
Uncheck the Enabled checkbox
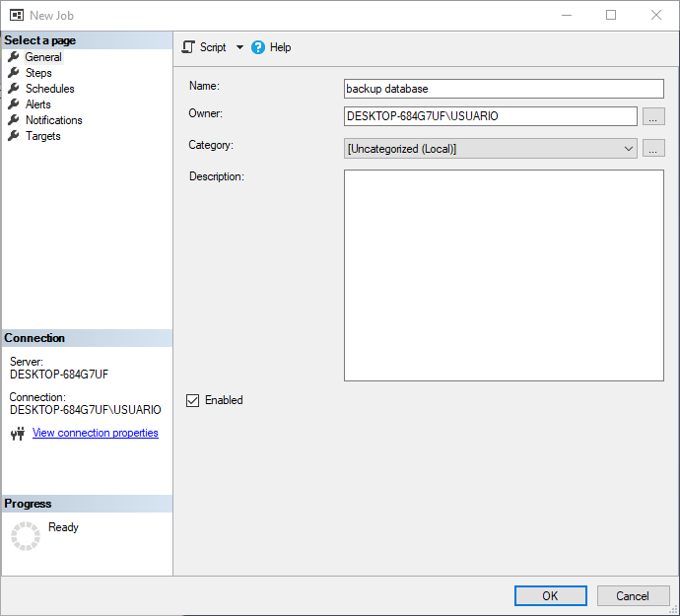tap(192, 400)
